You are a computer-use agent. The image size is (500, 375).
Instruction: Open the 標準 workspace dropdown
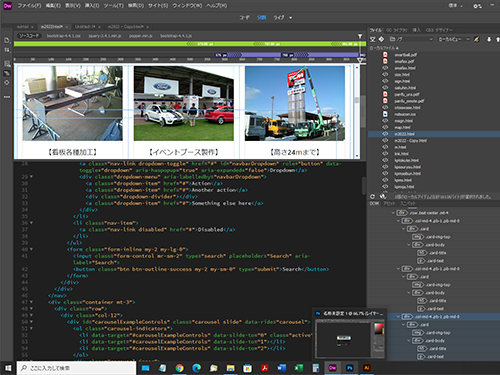[455, 6]
